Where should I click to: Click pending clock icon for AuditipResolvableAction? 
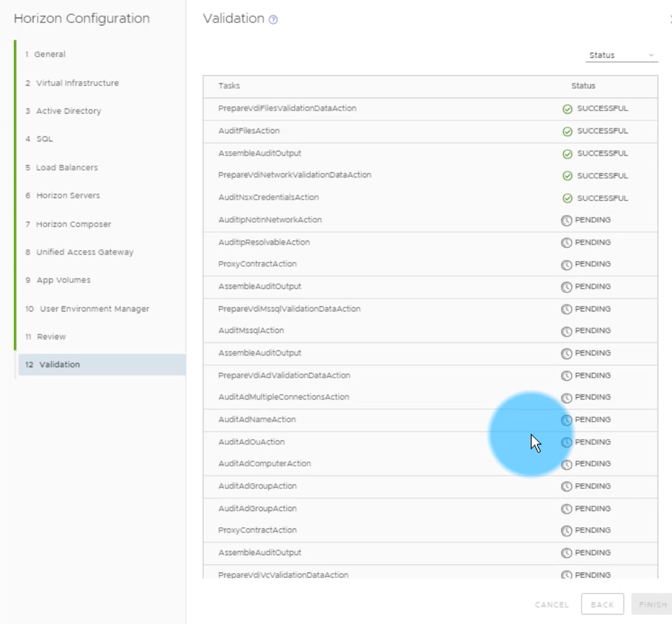tap(566, 243)
